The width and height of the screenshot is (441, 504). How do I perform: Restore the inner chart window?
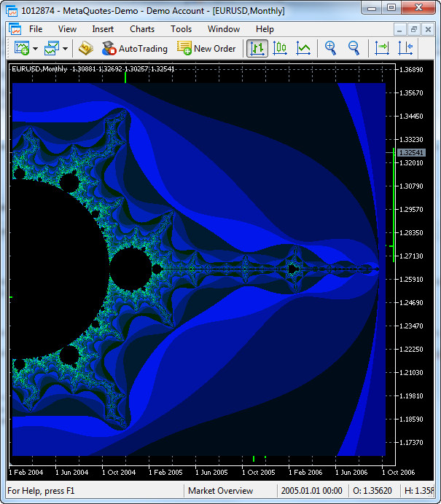(414, 29)
